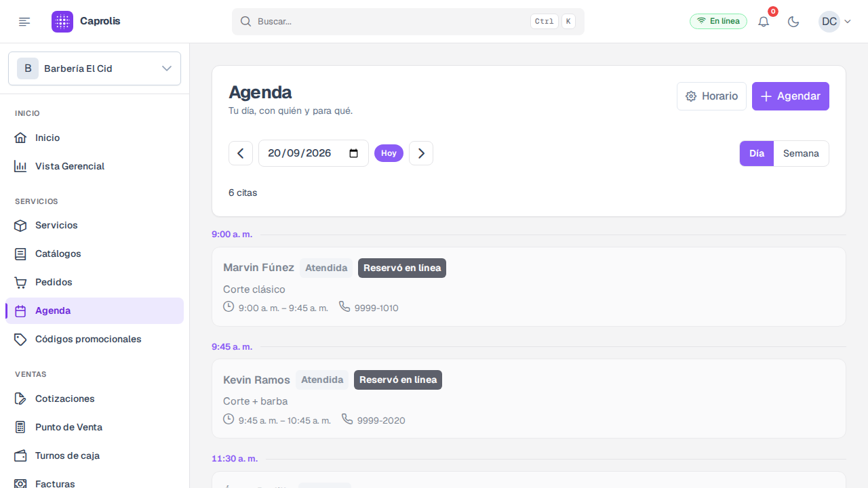
Task: Switch to the Día view
Action: (x=757, y=153)
